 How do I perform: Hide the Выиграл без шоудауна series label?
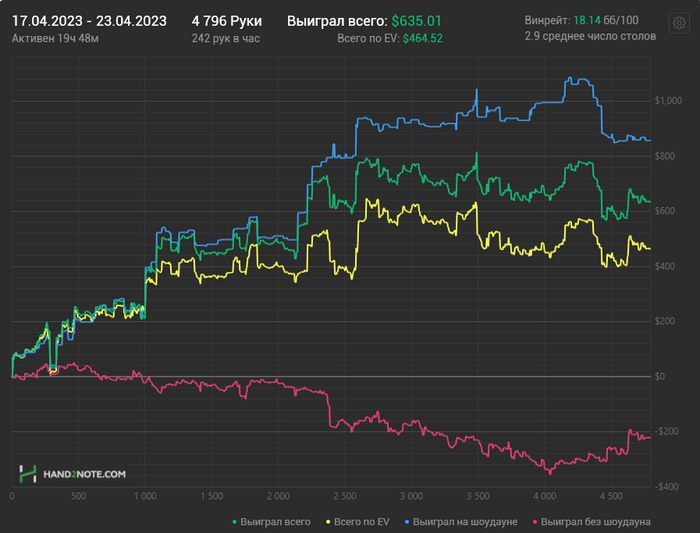click(x=597, y=521)
